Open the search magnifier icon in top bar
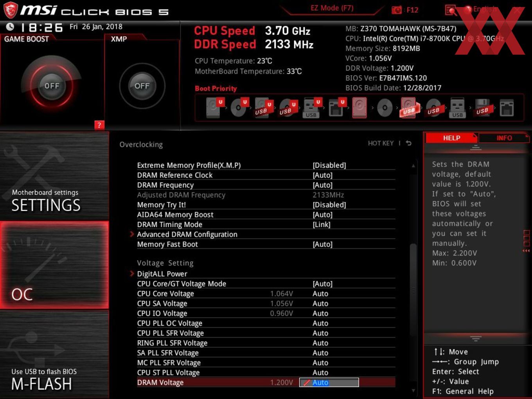This screenshot has height=399, width=532. [x=451, y=10]
